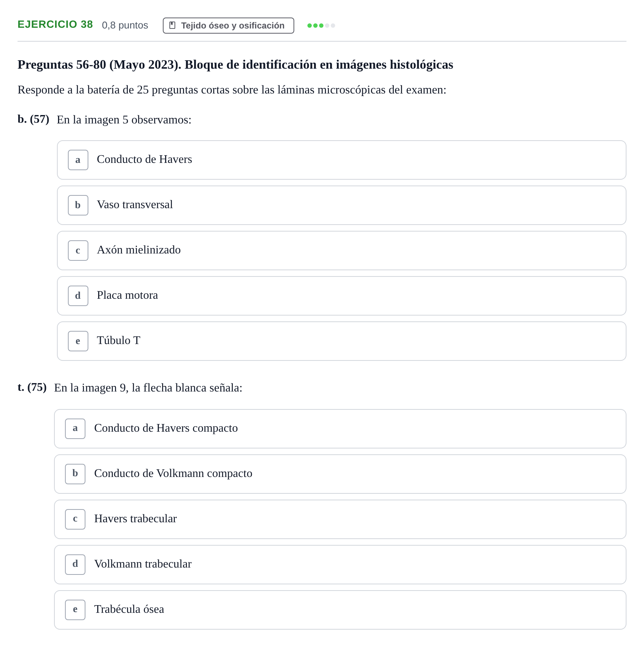
Task: Click the EJERCICIO 38 heading
Action: 55,24
